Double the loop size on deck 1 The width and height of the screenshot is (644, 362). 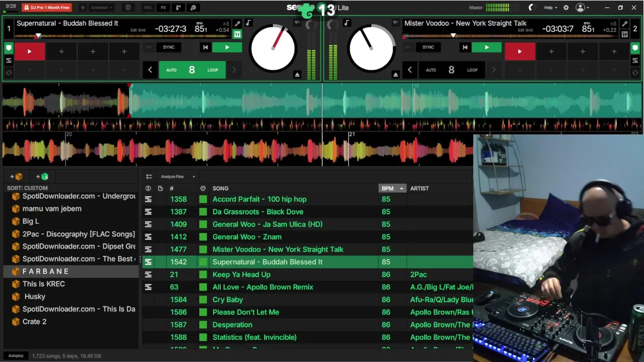(x=234, y=70)
